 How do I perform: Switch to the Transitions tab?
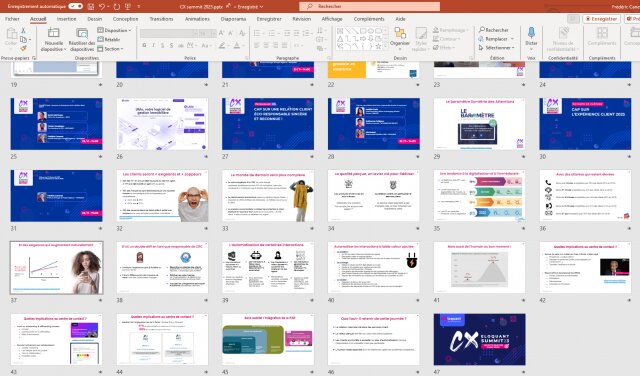pyautogui.click(x=161, y=19)
